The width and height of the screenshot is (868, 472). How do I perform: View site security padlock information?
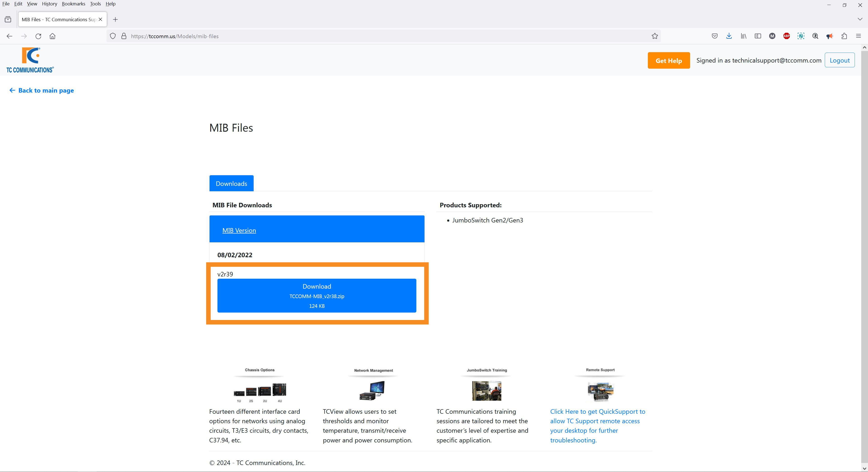click(124, 36)
